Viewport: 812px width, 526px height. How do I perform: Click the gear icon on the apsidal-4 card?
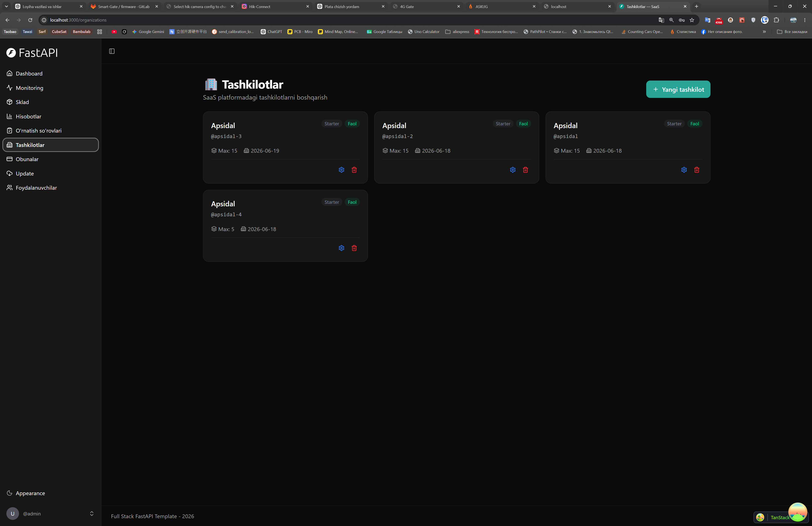tap(341, 248)
